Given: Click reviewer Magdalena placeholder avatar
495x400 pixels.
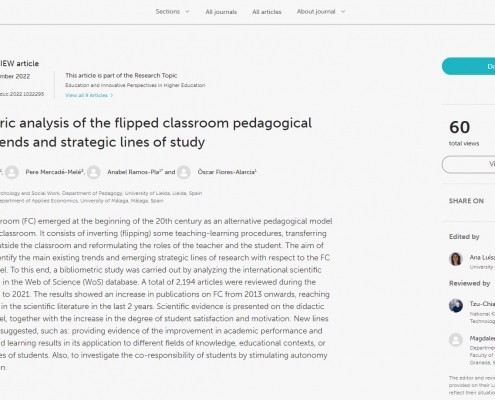Looking at the screenshot, I should coord(456,340).
